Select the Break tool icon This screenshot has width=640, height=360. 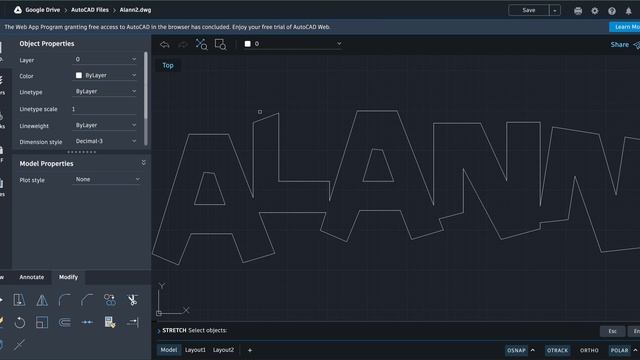point(87,322)
